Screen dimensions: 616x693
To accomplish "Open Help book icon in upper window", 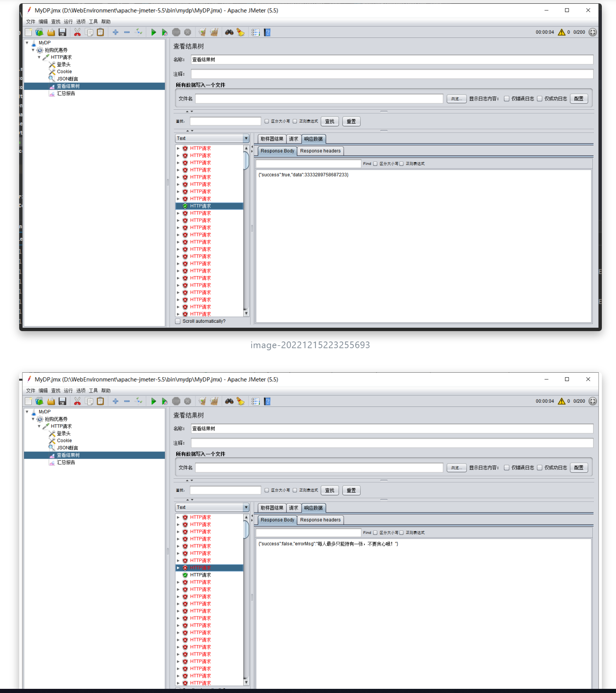I will click(267, 32).
